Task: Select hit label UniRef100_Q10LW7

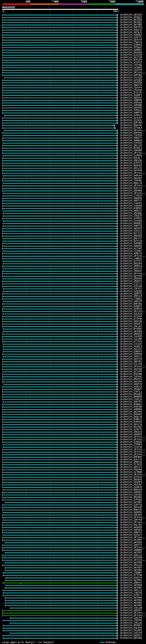Action: (131, 118)
